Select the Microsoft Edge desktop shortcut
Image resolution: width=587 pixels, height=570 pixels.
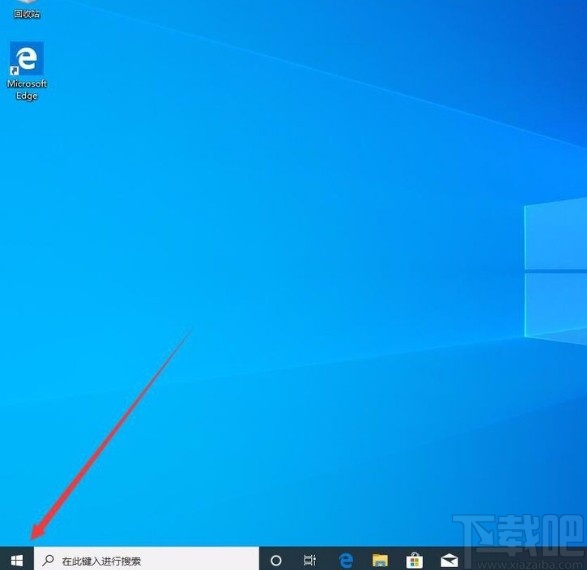tap(27, 71)
